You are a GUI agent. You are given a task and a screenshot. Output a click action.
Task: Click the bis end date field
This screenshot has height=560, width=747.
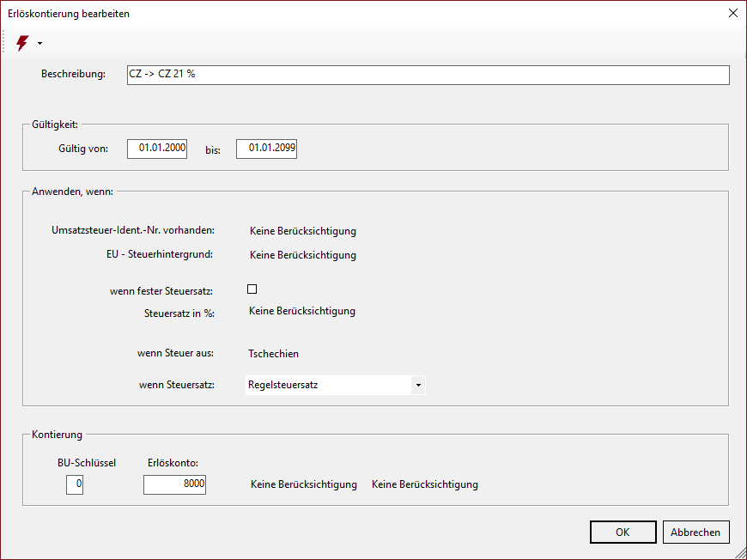266,149
